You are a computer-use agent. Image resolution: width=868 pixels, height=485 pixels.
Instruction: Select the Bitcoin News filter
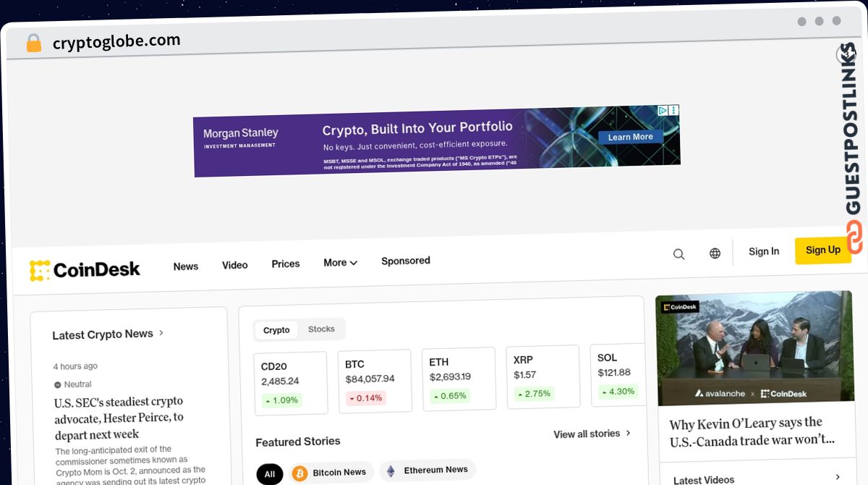pyautogui.click(x=331, y=473)
